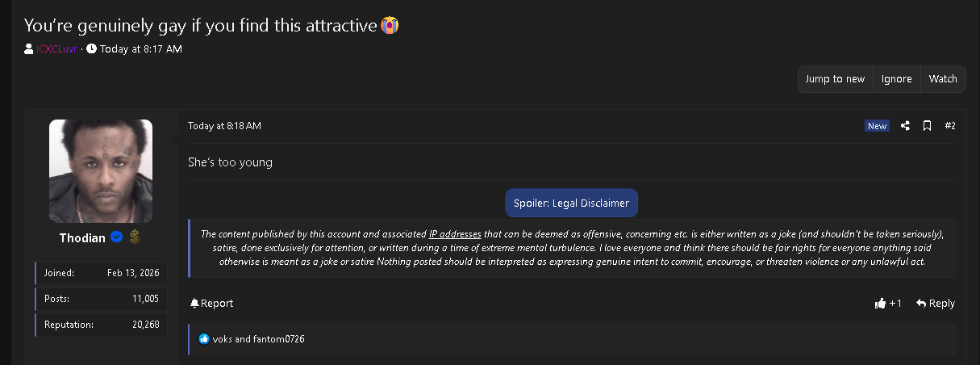
Task: Click the crying emoji in the thread title
Action: 390,25
